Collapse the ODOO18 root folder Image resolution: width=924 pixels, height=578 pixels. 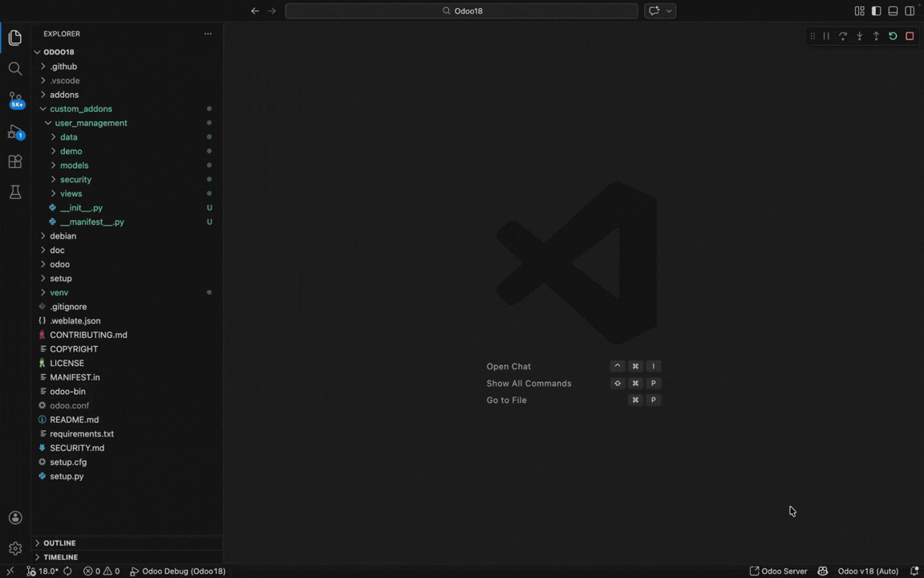(127, 52)
